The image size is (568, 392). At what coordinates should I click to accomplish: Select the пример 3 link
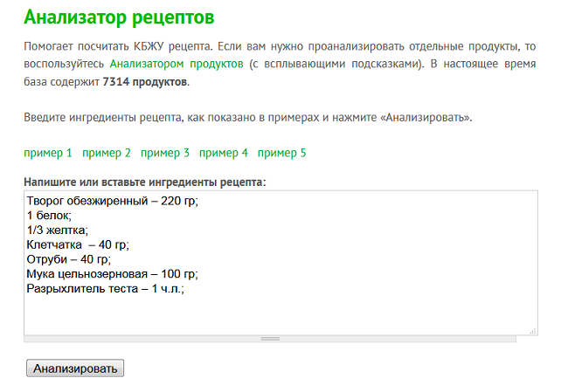coord(165,153)
